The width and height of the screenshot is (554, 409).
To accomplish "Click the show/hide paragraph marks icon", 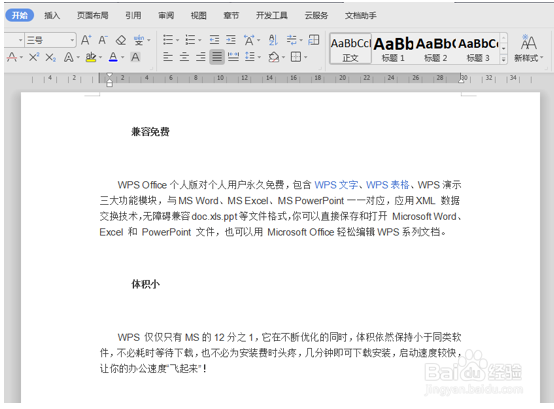I will (291, 40).
